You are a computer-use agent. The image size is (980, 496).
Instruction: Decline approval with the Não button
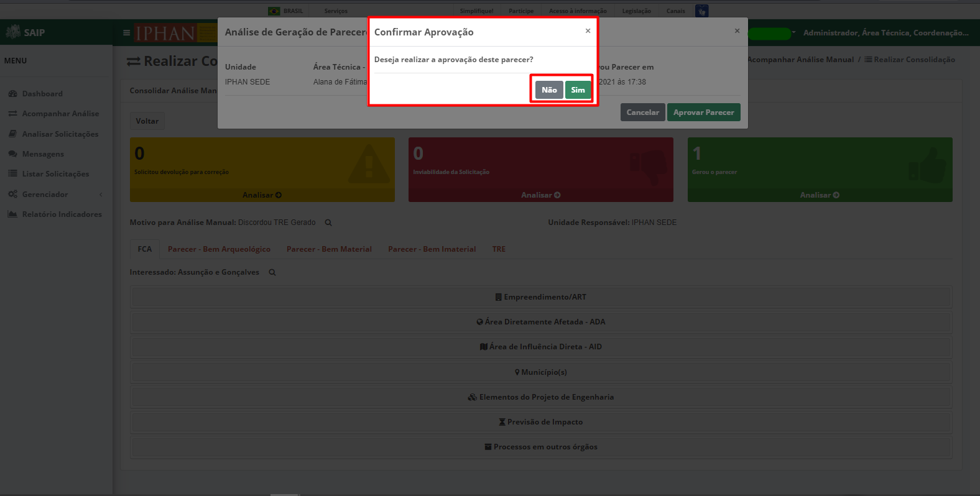pos(549,90)
